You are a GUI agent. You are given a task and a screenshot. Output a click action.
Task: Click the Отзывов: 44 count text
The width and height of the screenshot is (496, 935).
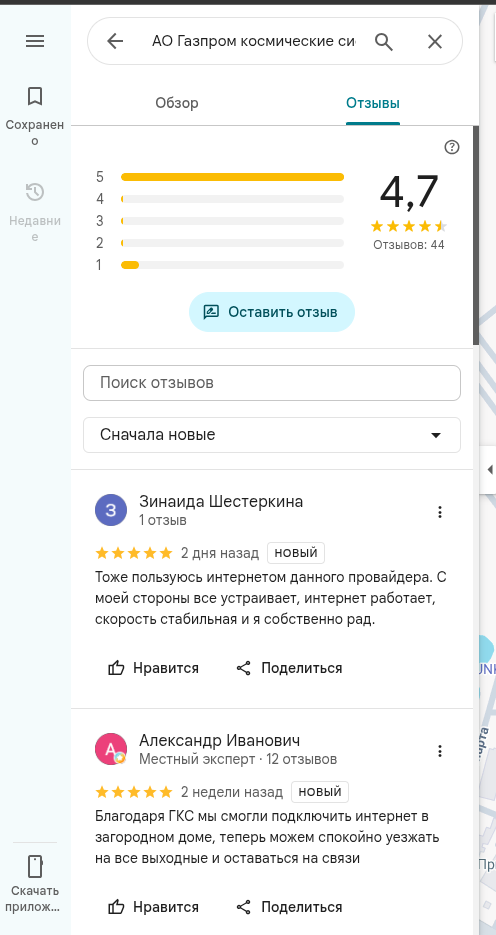point(409,244)
